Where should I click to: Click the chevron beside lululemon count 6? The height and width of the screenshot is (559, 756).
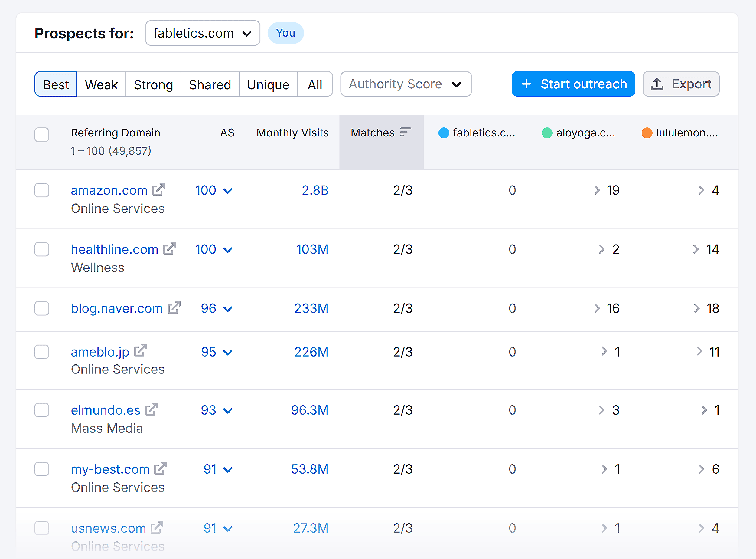(x=702, y=469)
